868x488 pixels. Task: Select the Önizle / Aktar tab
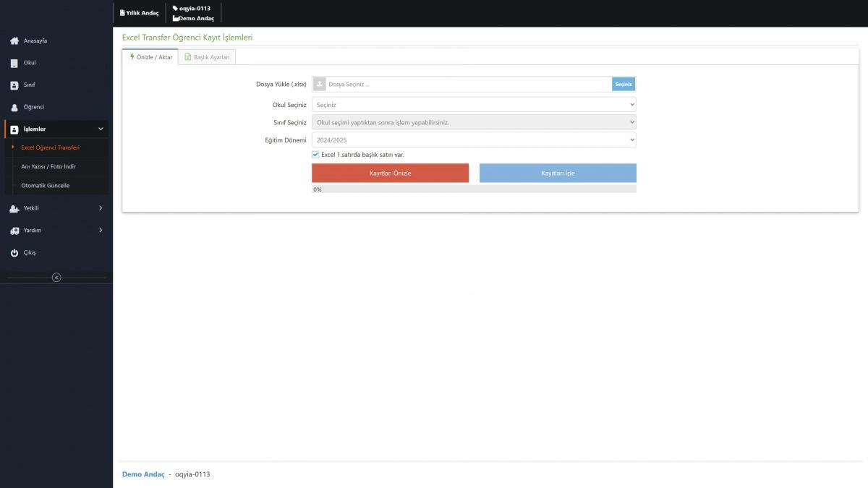pyautogui.click(x=150, y=57)
